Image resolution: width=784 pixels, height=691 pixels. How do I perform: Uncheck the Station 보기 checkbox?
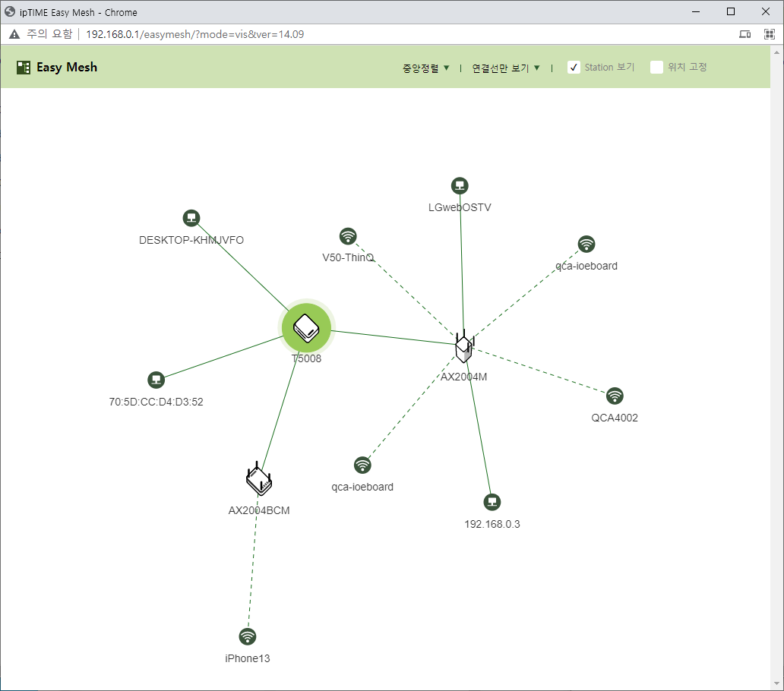574,68
